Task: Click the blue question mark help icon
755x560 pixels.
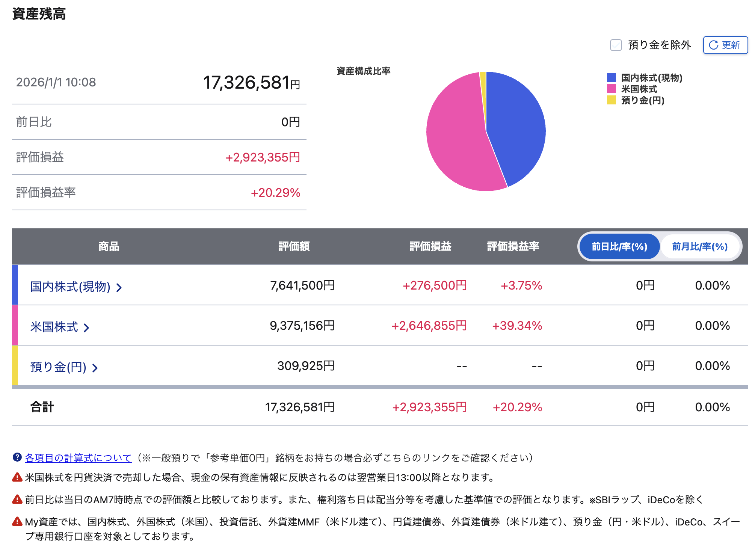Action: click(x=17, y=457)
